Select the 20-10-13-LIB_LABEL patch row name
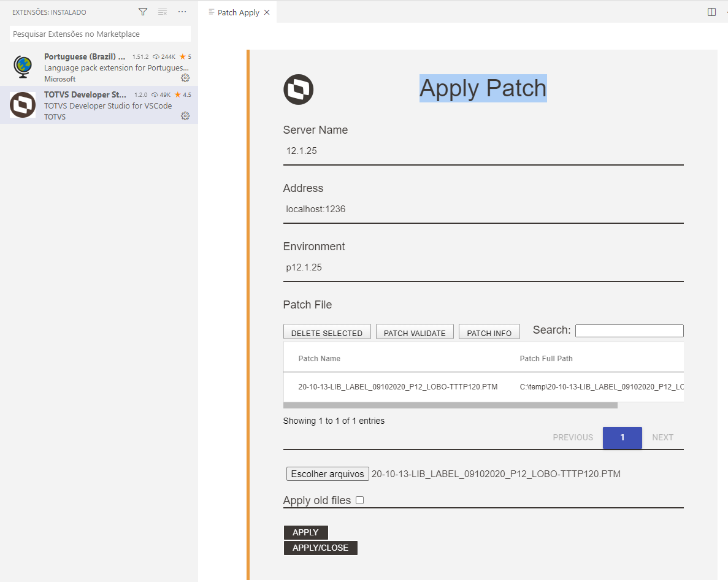The image size is (728, 582). point(398,386)
